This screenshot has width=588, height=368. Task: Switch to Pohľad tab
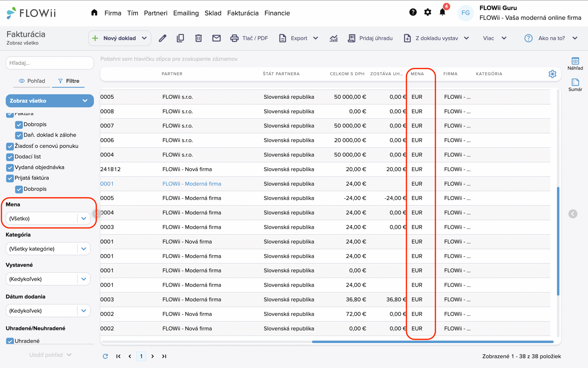pos(32,81)
